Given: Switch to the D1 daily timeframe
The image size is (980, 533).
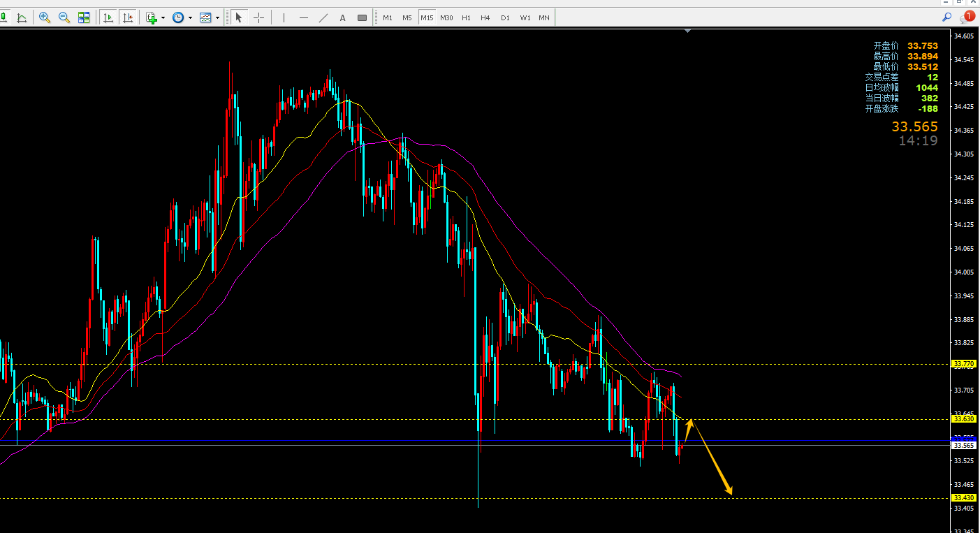Looking at the screenshot, I should tap(505, 17).
